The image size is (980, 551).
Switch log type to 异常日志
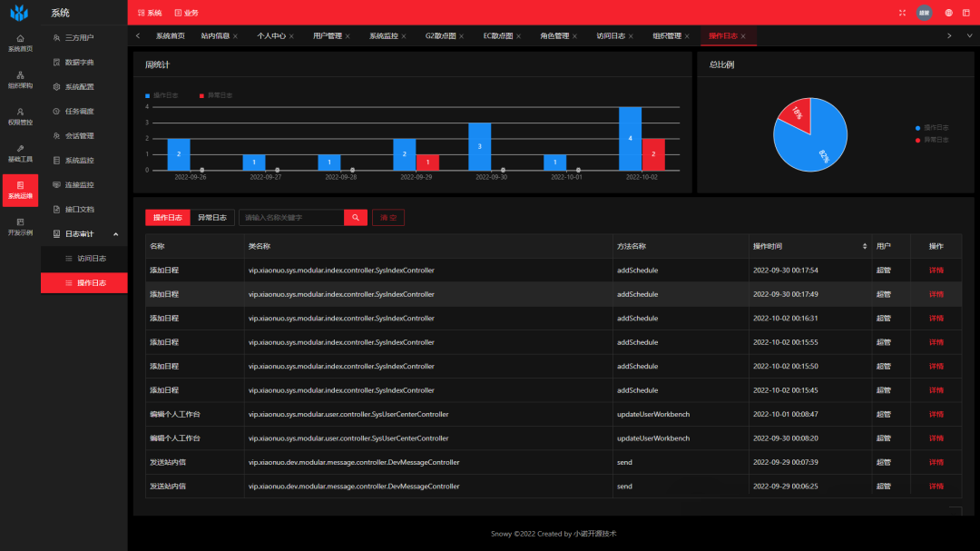coord(212,218)
